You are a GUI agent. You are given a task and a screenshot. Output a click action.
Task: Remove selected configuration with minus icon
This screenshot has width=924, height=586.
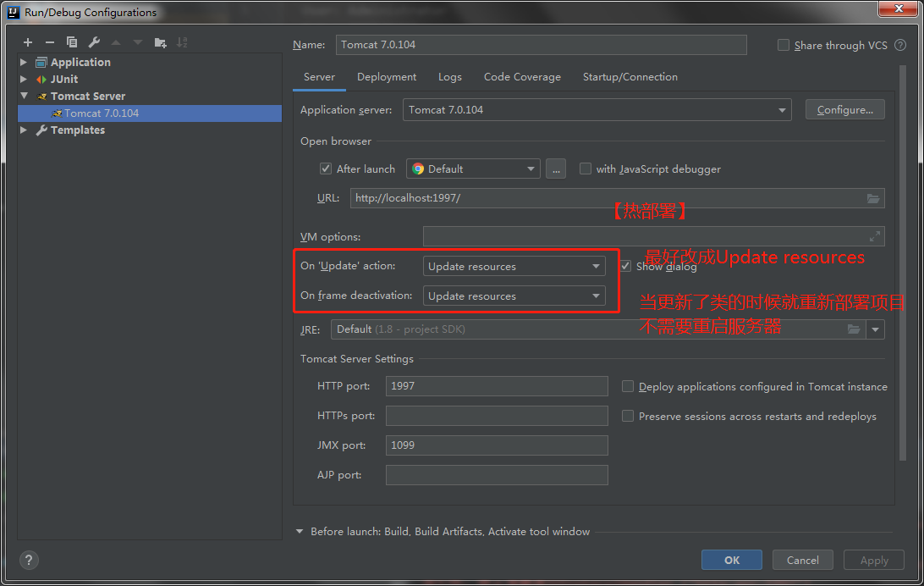pyautogui.click(x=49, y=42)
